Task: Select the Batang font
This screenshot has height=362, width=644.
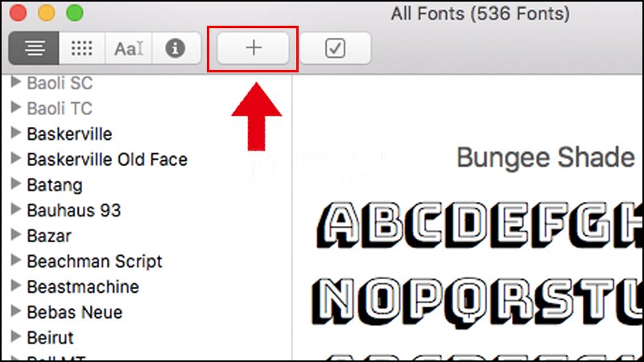Action: pyautogui.click(x=55, y=185)
